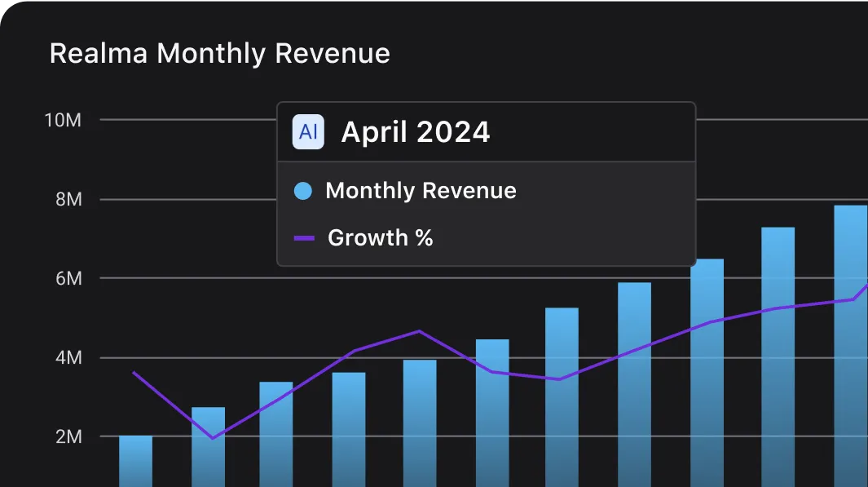Click the 6M y-axis label

point(68,278)
